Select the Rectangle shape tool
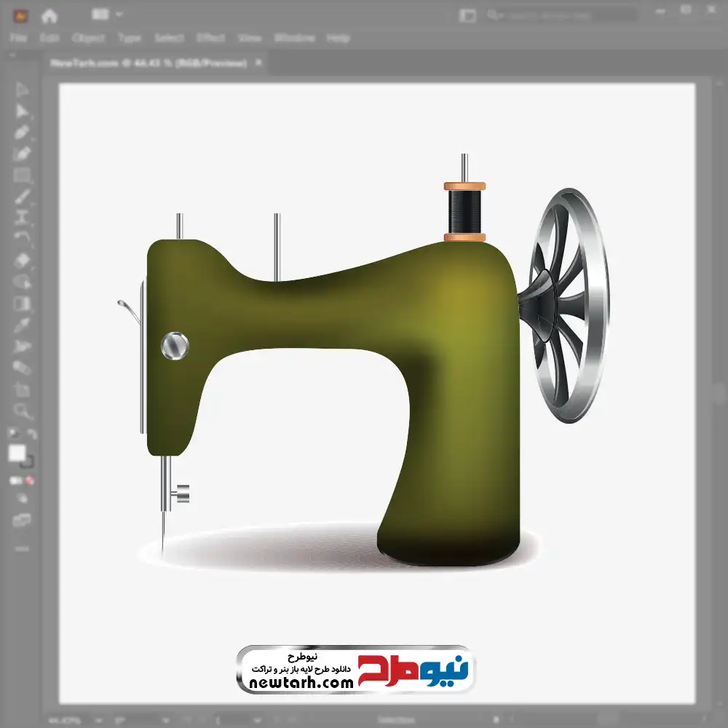The image size is (728, 728). click(22, 175)
